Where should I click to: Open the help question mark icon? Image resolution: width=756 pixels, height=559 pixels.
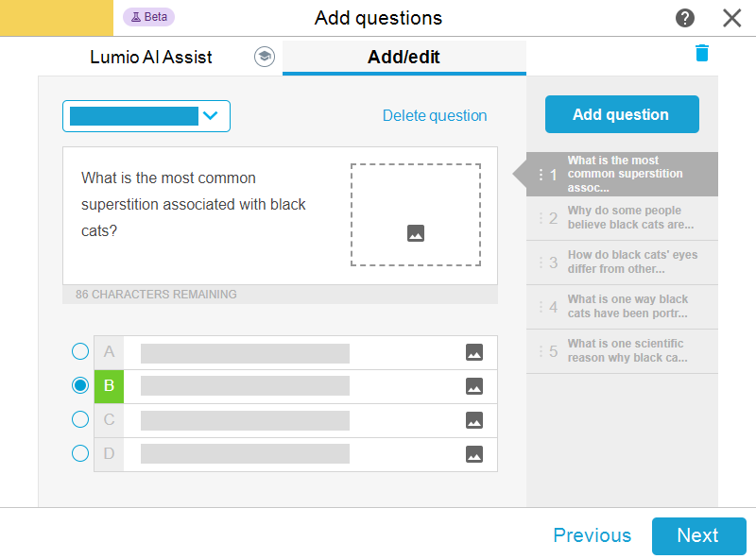(685, 18)
